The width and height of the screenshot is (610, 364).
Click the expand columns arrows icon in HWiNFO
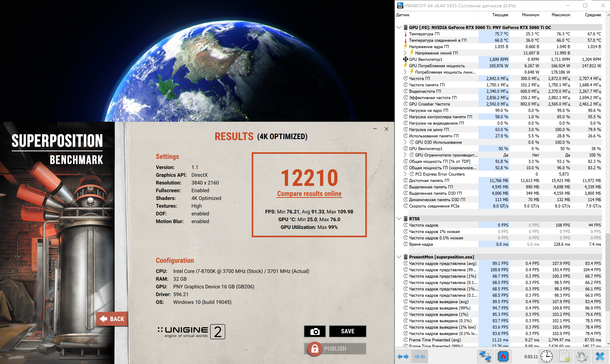tap(403, 356)
